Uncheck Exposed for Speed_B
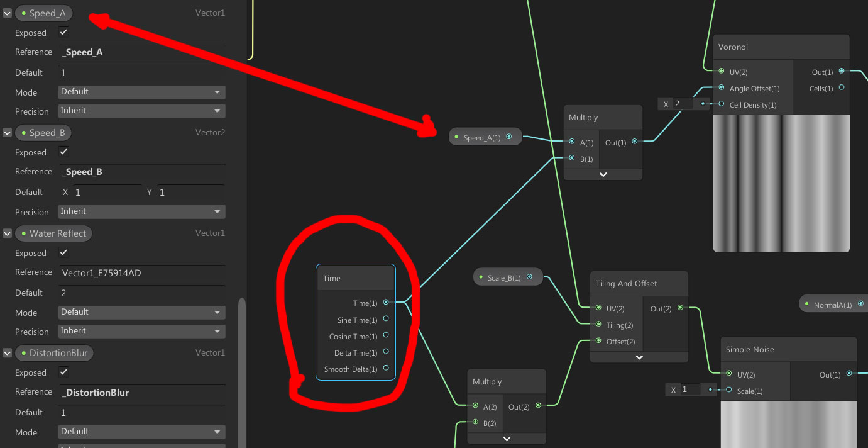The width and height of the screenshot is (868, 448). tap(63, 152)
